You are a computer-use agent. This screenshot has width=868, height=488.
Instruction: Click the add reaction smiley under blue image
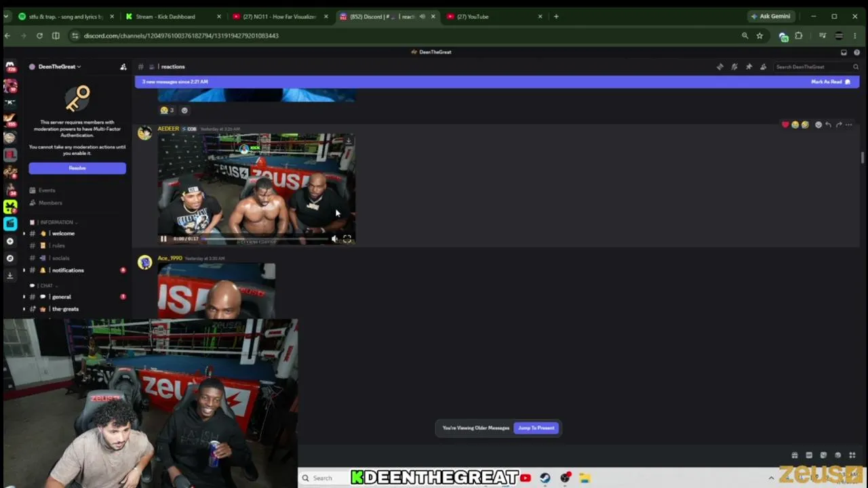pyautogui.click(x=184, y=110)
